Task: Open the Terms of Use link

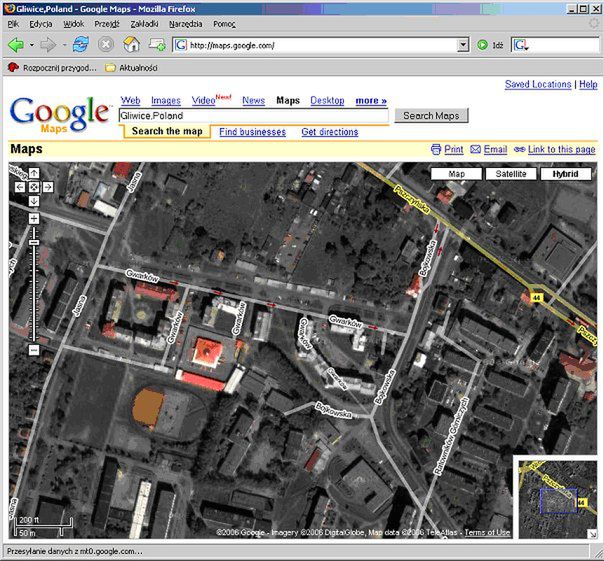Action: [487, 532]
